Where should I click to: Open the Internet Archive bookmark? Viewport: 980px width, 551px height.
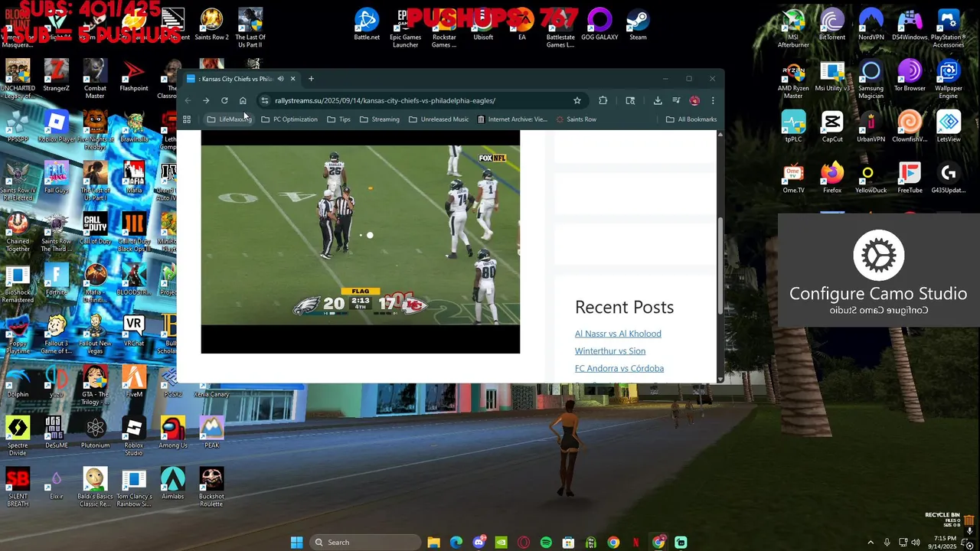coord(512,119)
